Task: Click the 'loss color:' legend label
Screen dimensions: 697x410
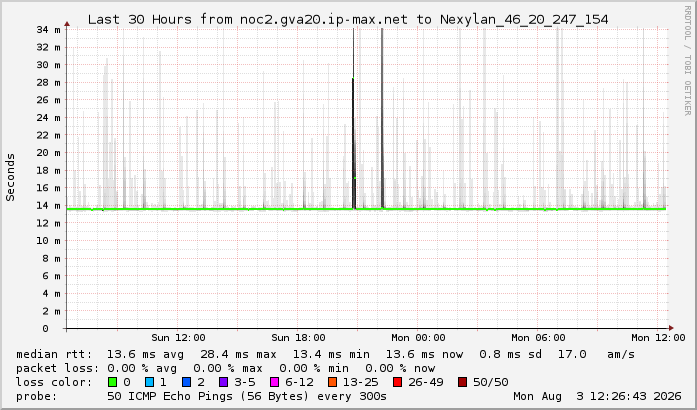Action: [x=54, y=382]
